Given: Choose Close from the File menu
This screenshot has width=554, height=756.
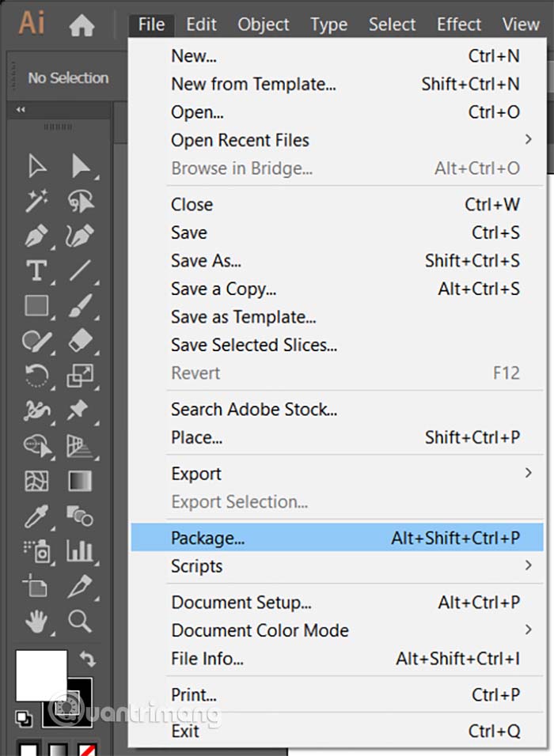Looking at the screenshot, I should pos(337,205).
